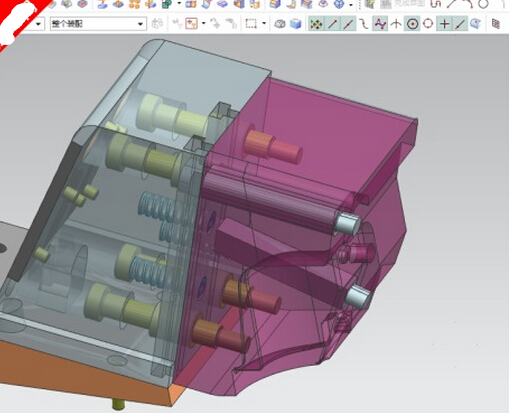Viewport: 510px width, 413px height.
Task: Select the Arc sketch tool
Action: tap(468, 4)
